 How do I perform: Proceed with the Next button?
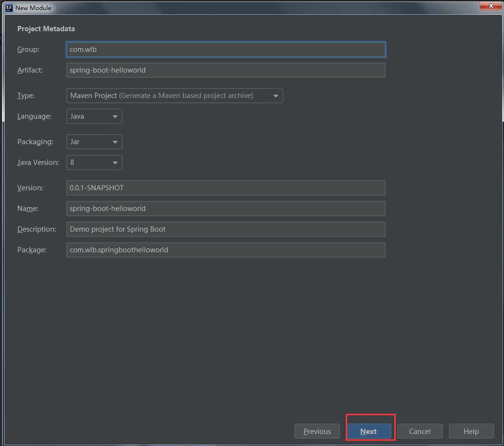[x=369, y=431]
